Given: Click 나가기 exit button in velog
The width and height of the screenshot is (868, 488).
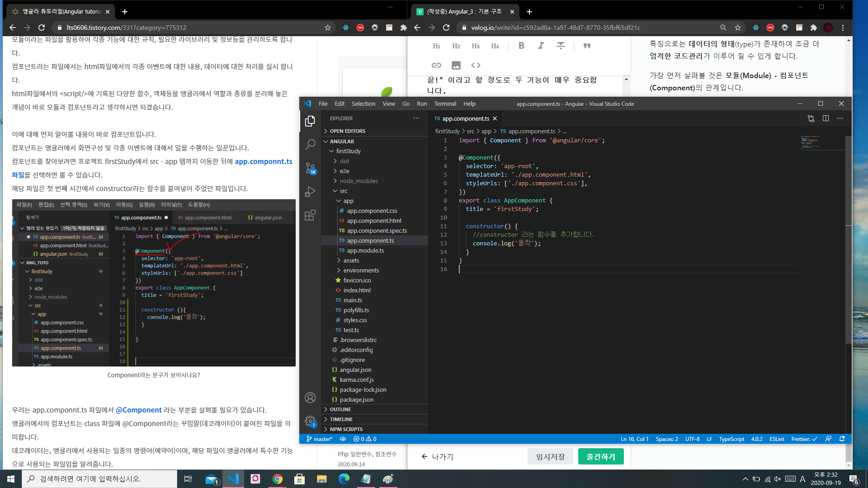Looking at the screenshot, I should [x=437, y=456].
